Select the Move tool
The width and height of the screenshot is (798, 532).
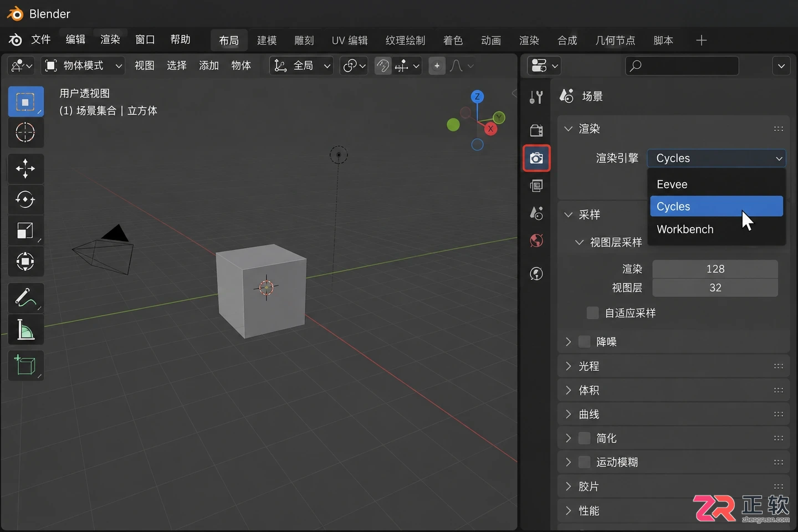coord(25,168)
